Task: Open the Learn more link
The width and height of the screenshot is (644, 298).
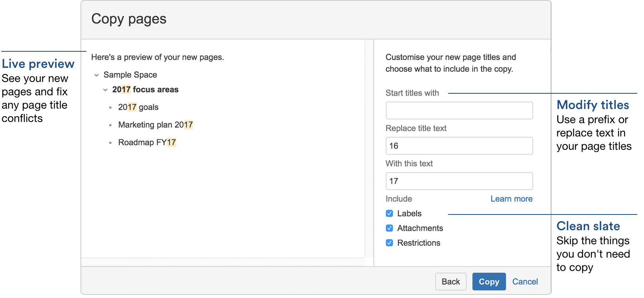Action: pyautogui.click(x=511, y=199)
